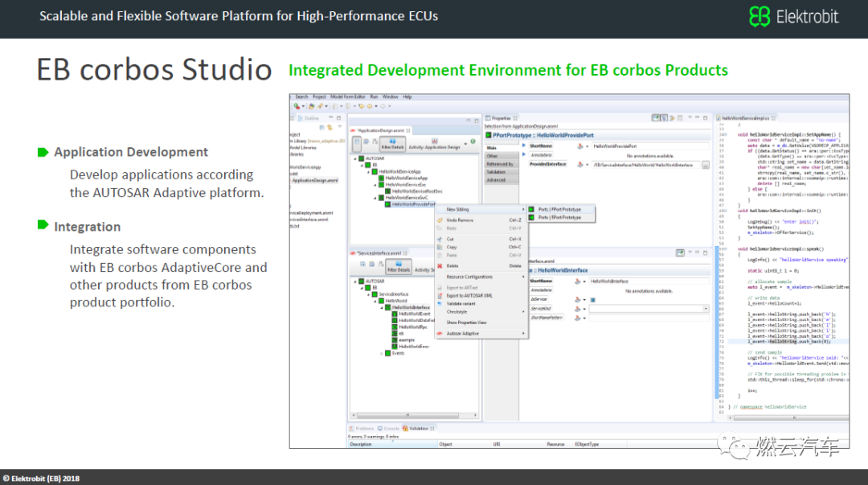The width and height of the screenshot is (868, 485).
Task: Click the ProvidedInterface value-source icon
Action: [x=579, y=165]
